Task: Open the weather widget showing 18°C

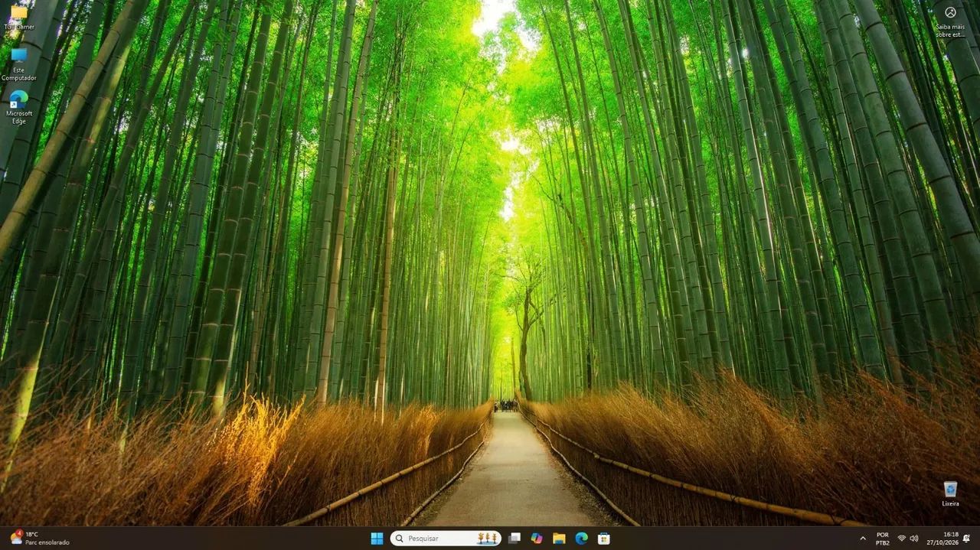Action: (40, 539)
